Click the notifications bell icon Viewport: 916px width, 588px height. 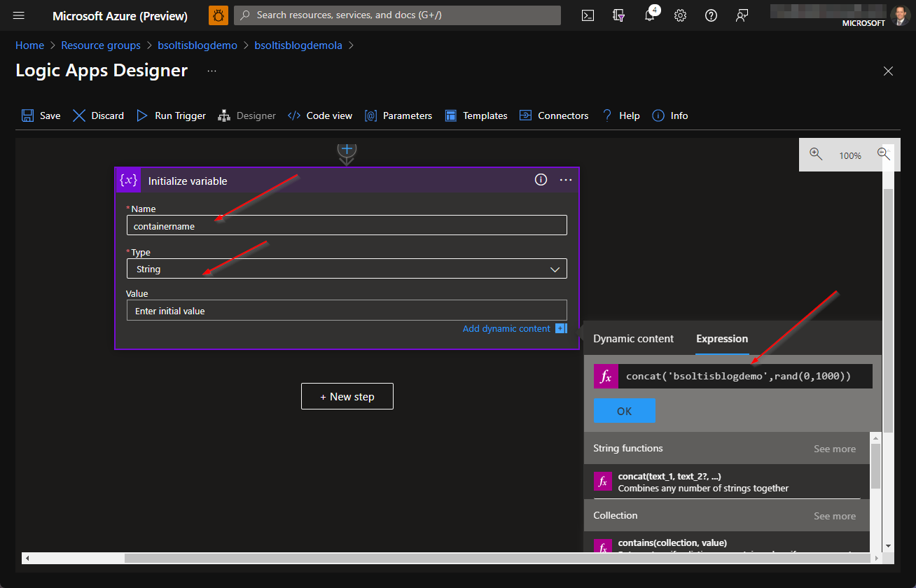pyautogui.click(x=649, y=15)
